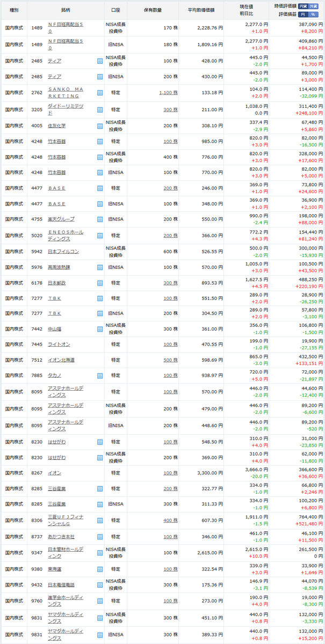Switch valuation to 円貨
This screenshot has height=644, width=325.
point(303,7)
